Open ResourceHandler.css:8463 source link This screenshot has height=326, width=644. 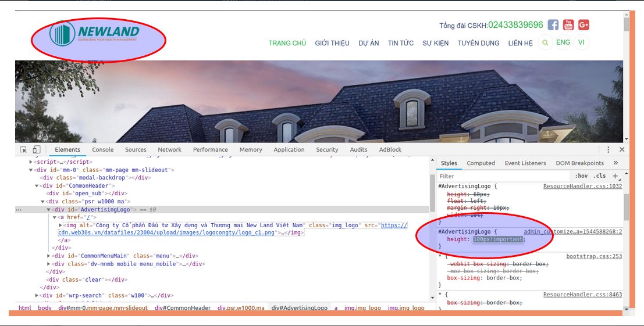pyautogui.click(x=582, y=295)
